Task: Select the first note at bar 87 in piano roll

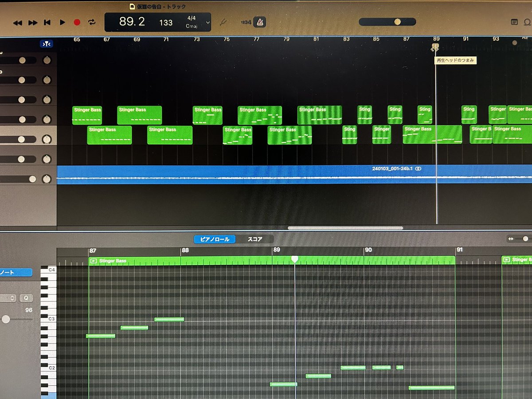Action: [x=101, y=336]
